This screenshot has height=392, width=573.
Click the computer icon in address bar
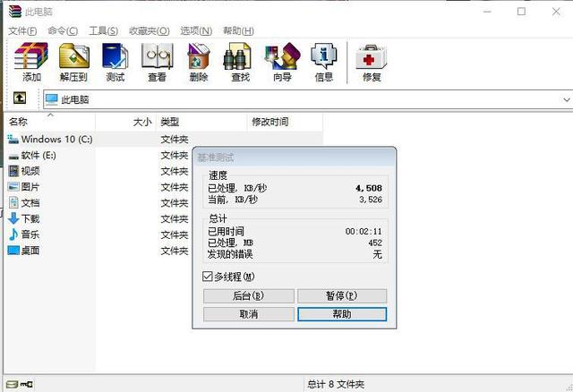click(x=52, y=99)
